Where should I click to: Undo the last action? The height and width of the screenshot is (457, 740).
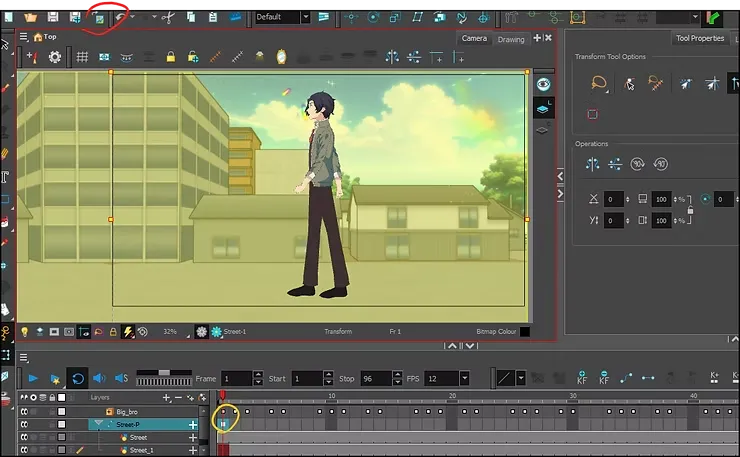pos(121,18)
